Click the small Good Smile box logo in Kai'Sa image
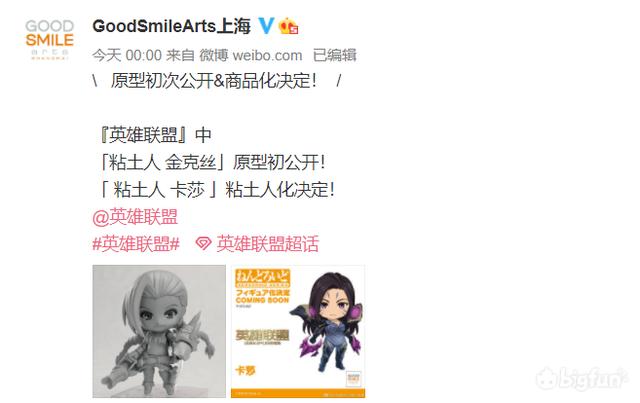This screenshot has height=403, width=640. (x=353, y=379)
